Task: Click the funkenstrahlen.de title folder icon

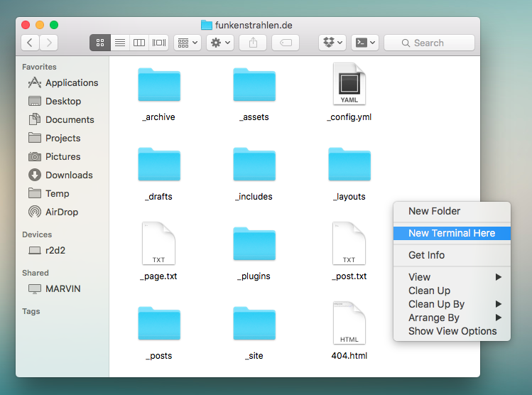Action: (206, 25)
